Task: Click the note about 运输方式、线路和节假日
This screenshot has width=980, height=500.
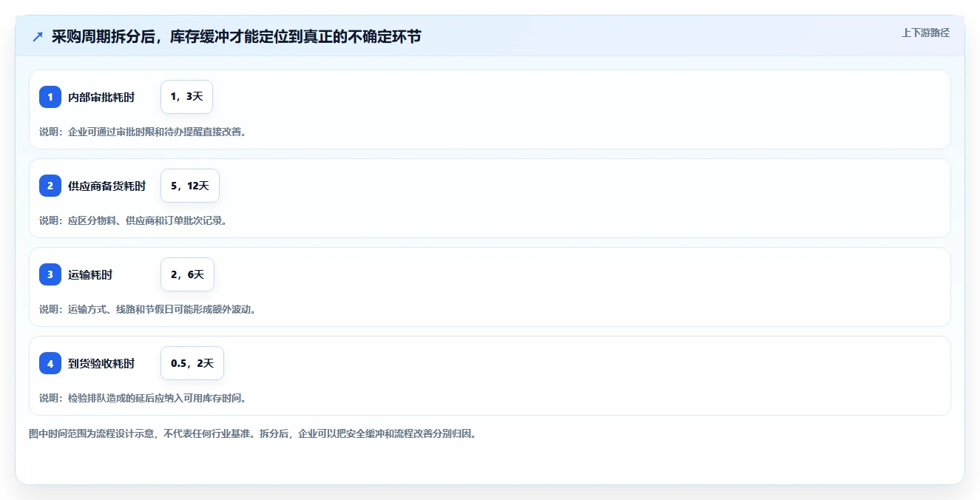Action: pyautogui.click(x=148, y=309)
